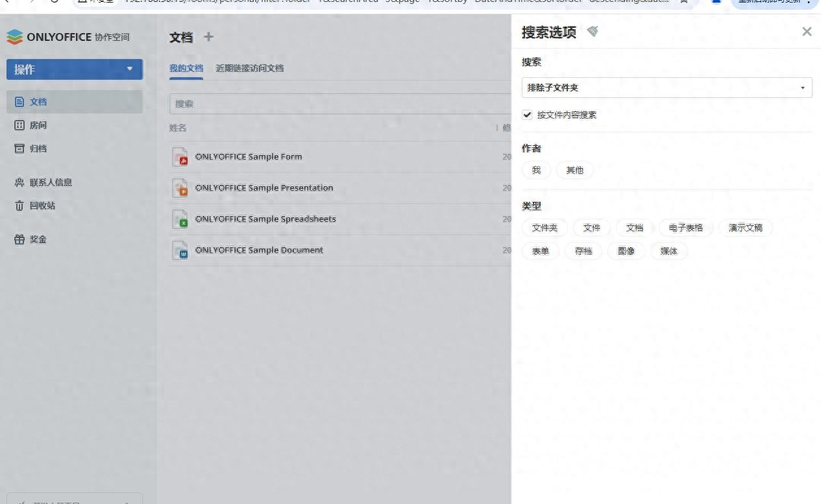The width and height of the screenshot is (821, 504).
Task: Toggle the 按文件内容搜索 checkbox
Action: coord(527,115)
